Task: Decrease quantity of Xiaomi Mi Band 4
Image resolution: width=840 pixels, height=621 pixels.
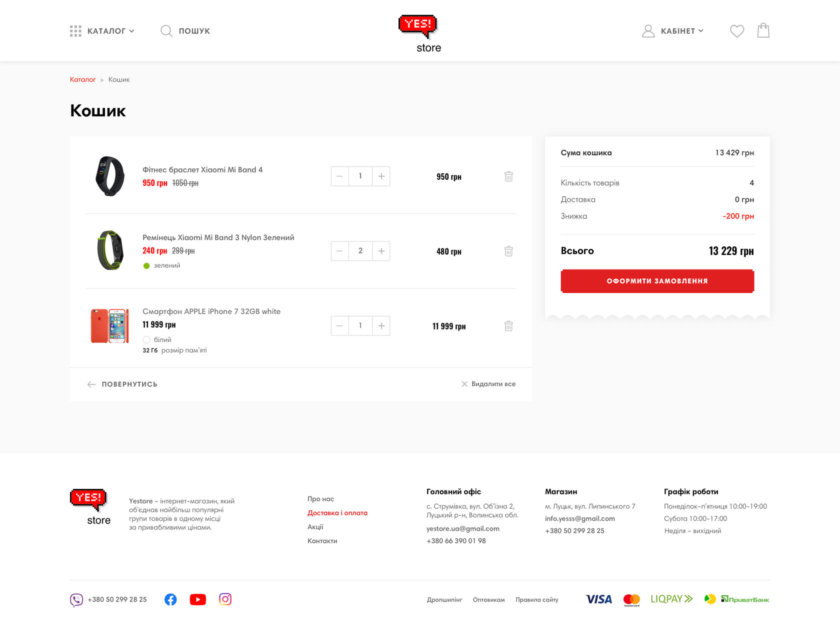Action: [x=339, y=176]
